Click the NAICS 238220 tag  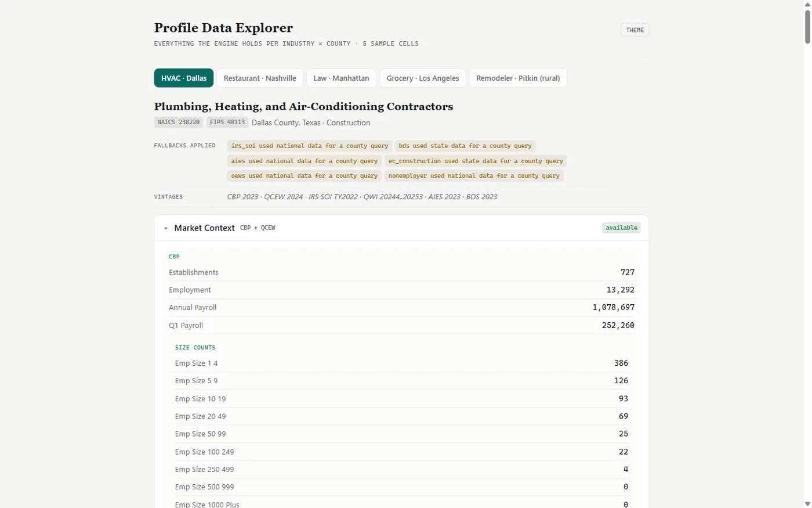coord(179,123)
